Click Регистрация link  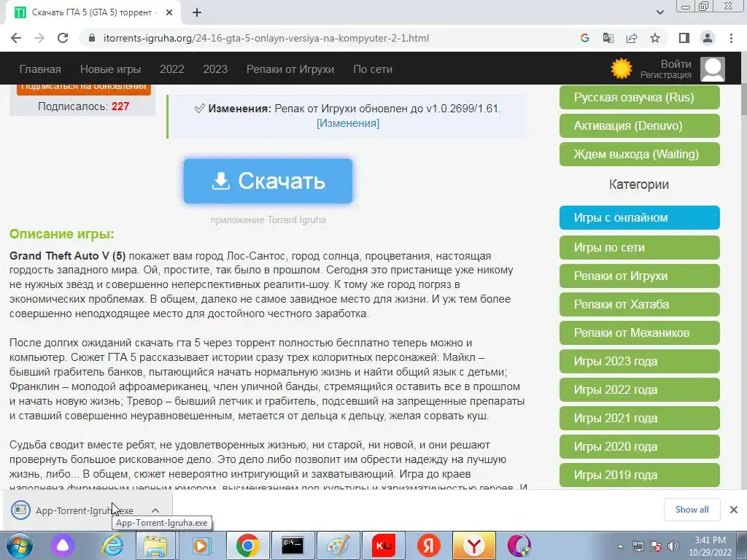665,75
